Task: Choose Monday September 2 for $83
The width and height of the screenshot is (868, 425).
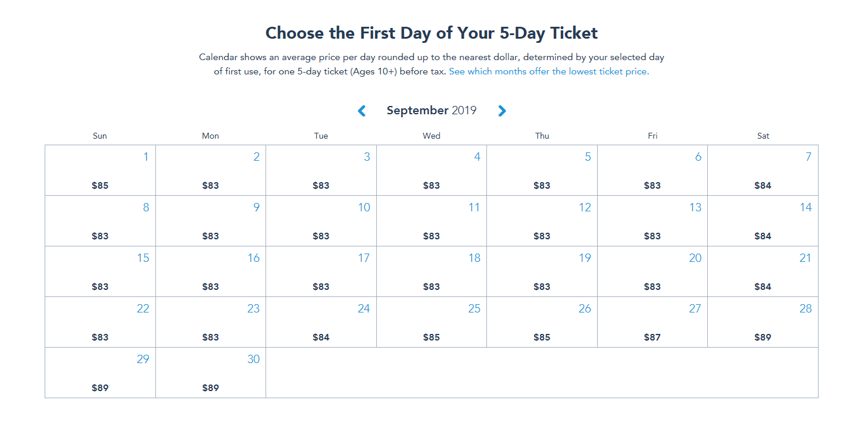Action: (x=210, y=170)
